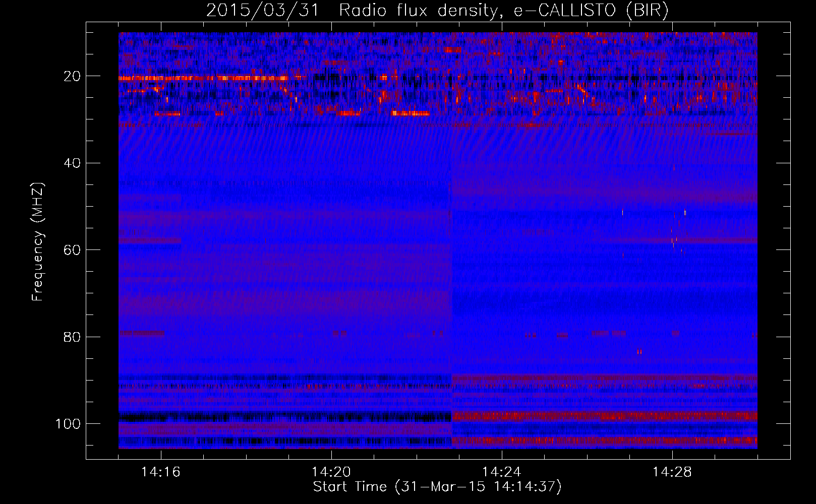Image resolution: width=816 pixels, height=504 pixels.
Task: Click the '80' frequency tick label
Action: [x=72, y=337]
